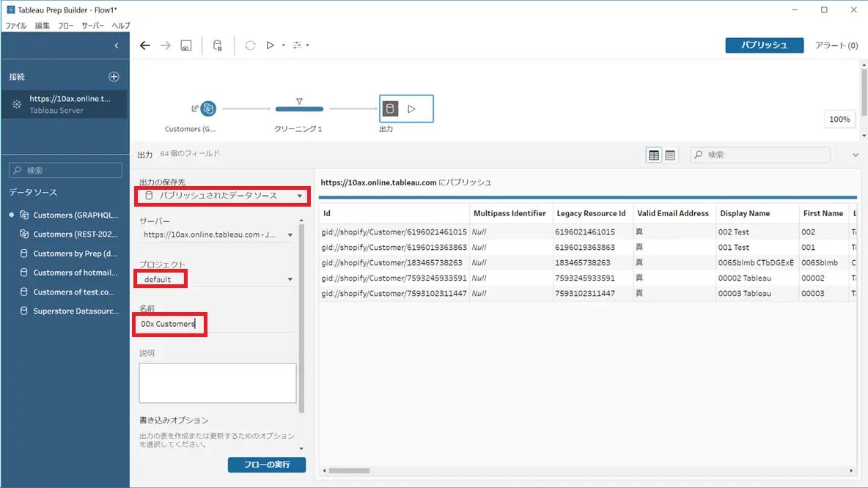This screenshot has height=488, width=868.
Task: Click the refresh data icon in toolbar
Action: coord(250,45)
